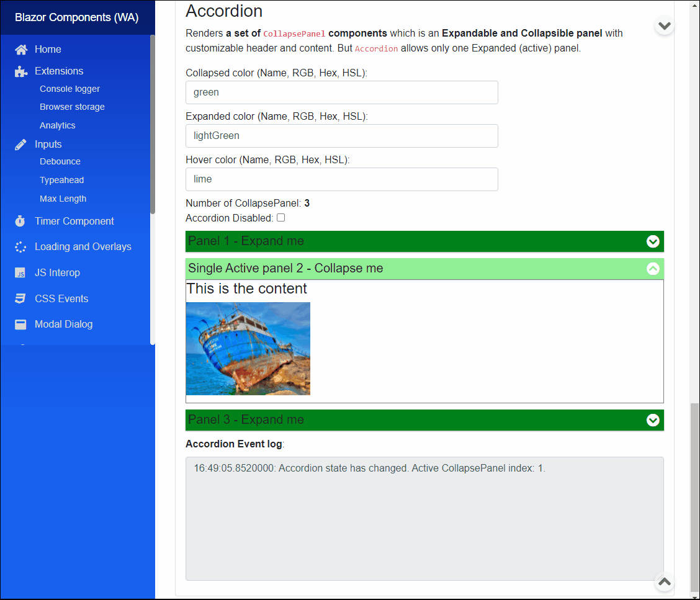Open Timer Component via its clock icon
700x600 pixels.
pos(20,221)
